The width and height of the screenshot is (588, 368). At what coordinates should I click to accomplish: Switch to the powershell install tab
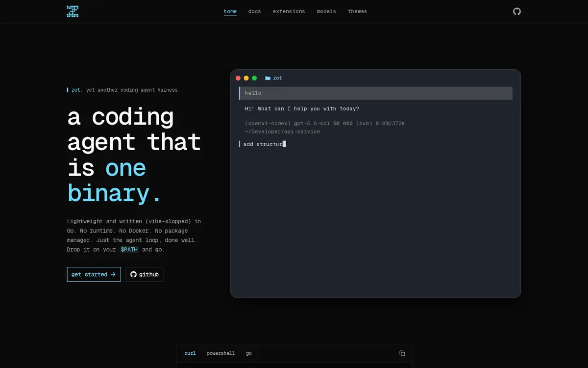220,353
